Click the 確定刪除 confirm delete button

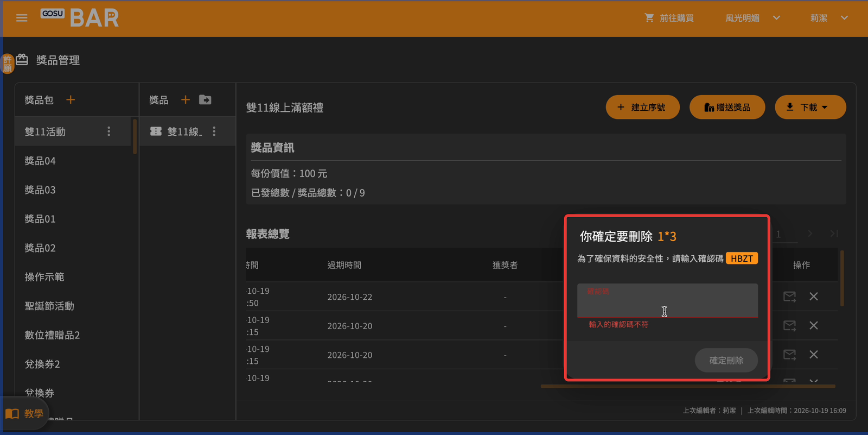pyautogui.click(x=726, y=360)
